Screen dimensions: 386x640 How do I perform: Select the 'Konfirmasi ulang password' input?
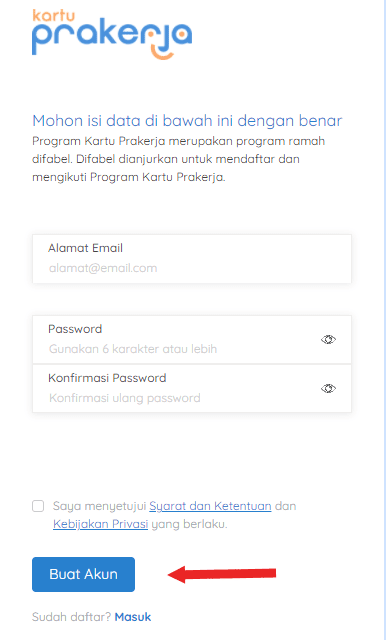182,398
